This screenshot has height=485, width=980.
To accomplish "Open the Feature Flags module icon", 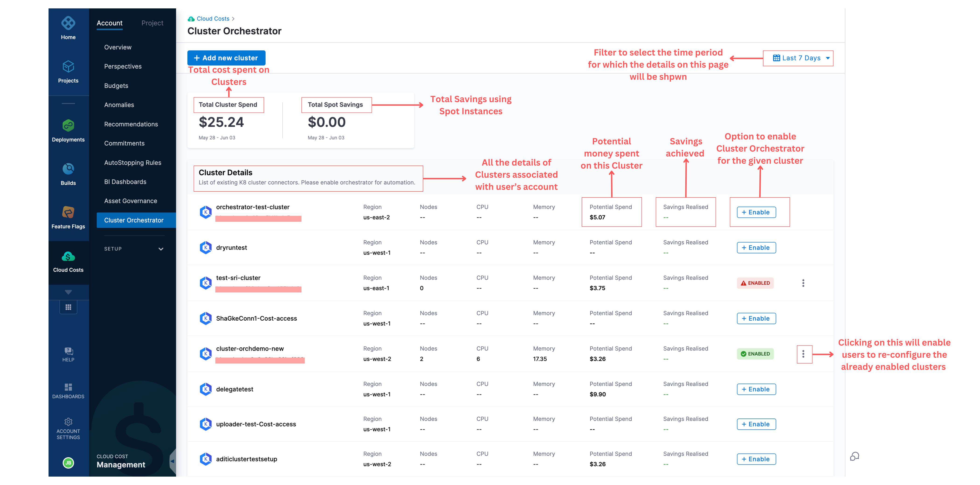I will [68, 212].
